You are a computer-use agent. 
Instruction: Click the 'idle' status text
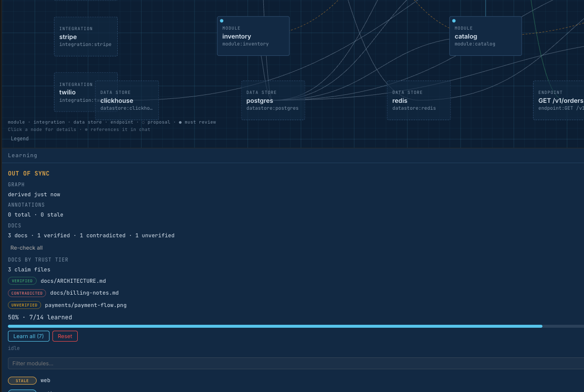click(14, 348)
